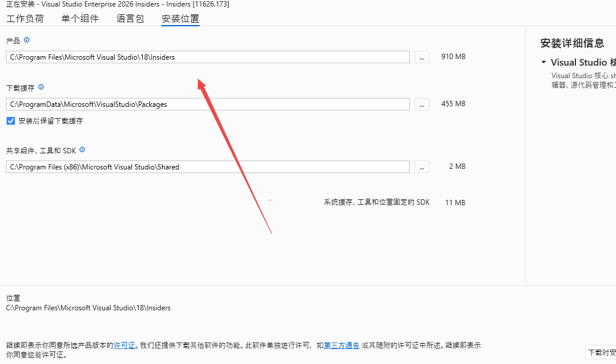Focus the 下载缓存 Packages path field
The height and width of the screenshot is (364, 616).
click(208, 104)
